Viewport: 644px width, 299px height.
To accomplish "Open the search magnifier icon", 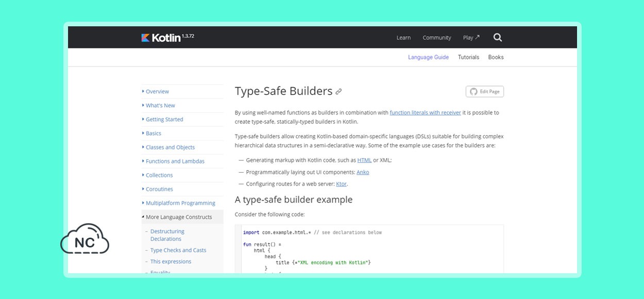I will pos(497,37).
